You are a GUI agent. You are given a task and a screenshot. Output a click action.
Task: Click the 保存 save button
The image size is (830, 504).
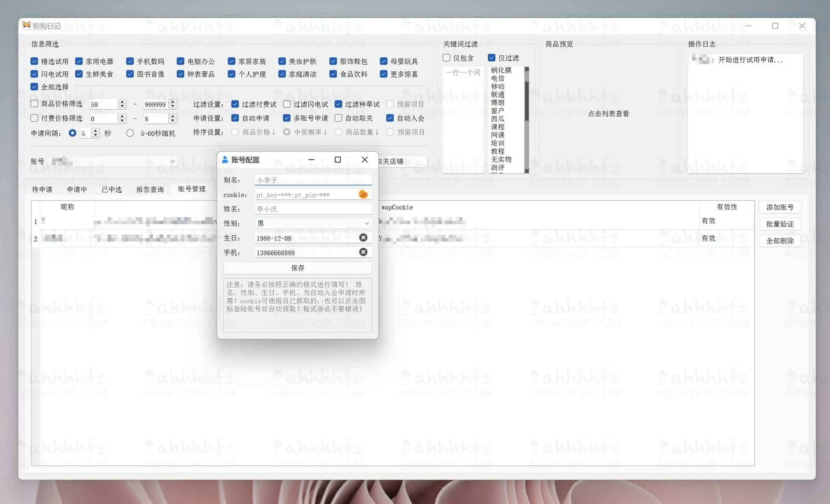click(x=297, y=268)
